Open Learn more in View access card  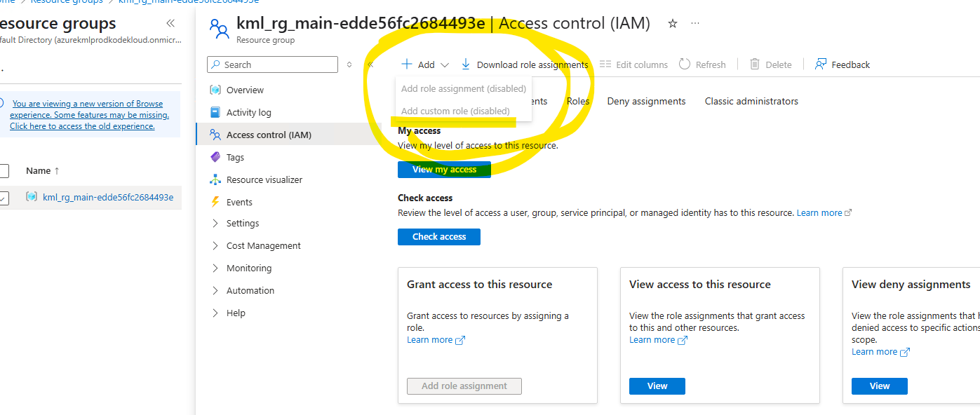(x=658, y=340)
